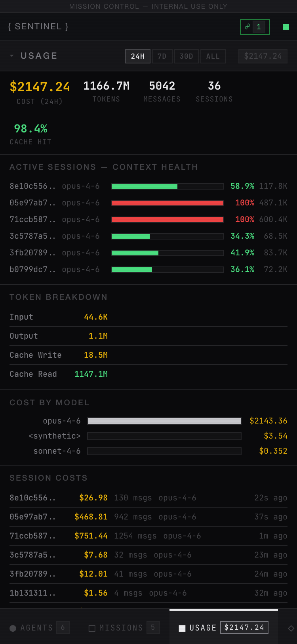The image size is (297, 644).
Task: Click the 5042 messages figure
Action: [x=162, y=86]
